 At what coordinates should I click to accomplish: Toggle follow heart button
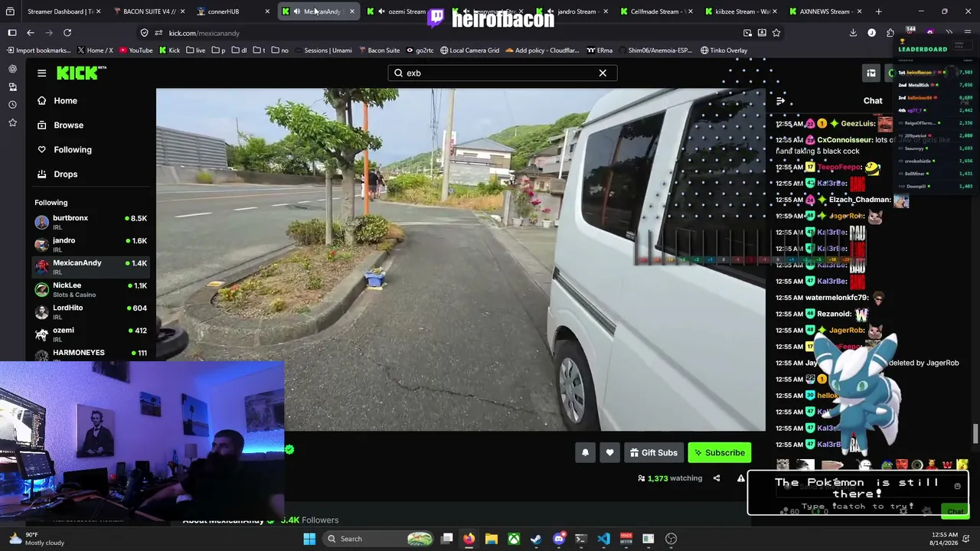pyautogui.click(x=609, y=452)
